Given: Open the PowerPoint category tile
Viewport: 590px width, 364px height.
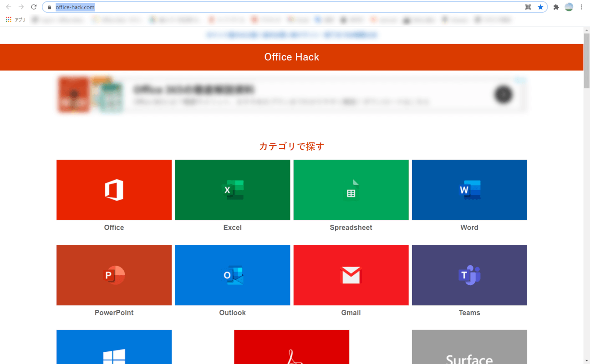Looking at the screenshot, I should 114,275.
